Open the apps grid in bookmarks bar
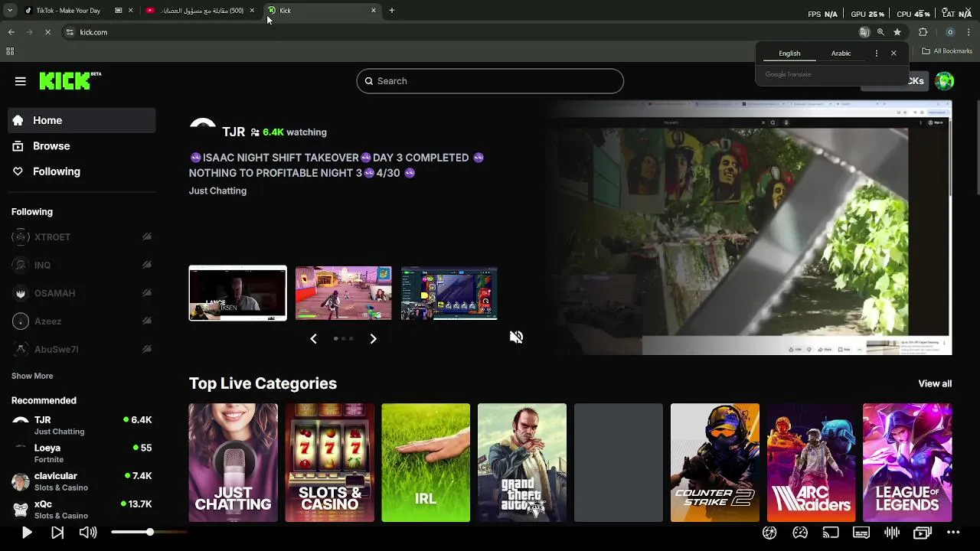The image size is (980, 551). [10, 51]
